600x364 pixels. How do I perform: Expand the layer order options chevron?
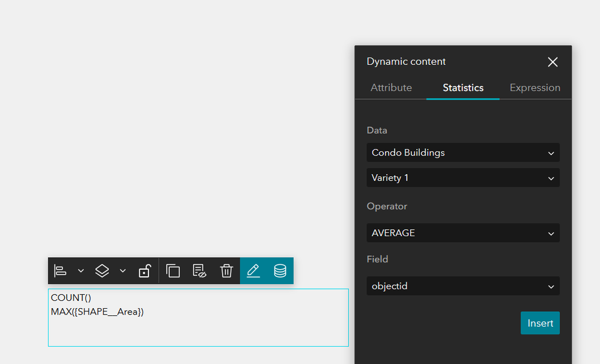pos(123,271)
